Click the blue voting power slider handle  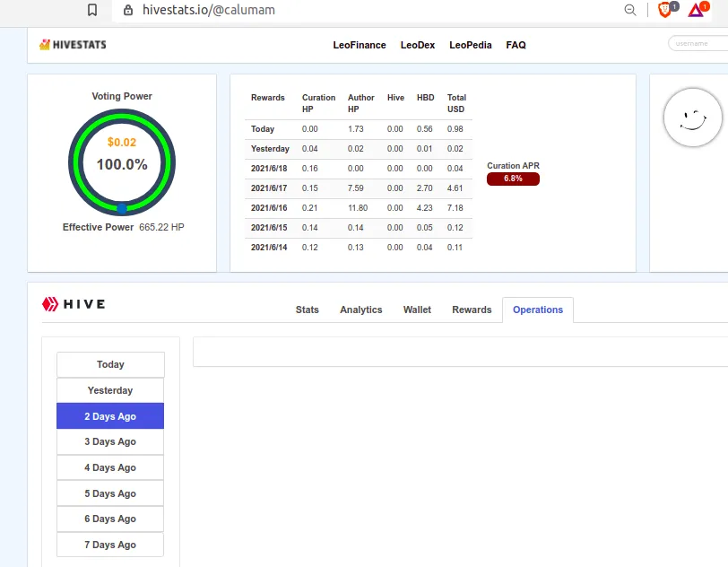click(122, 209)
